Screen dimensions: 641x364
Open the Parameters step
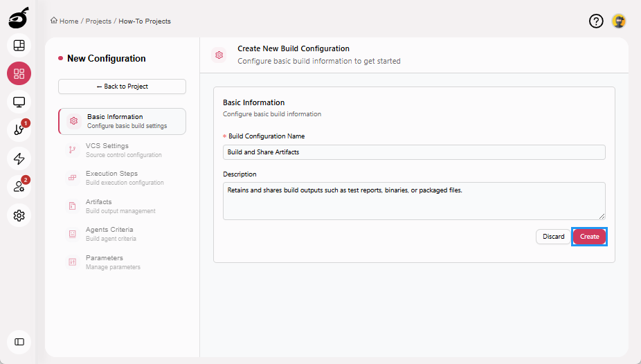[123, 262]
